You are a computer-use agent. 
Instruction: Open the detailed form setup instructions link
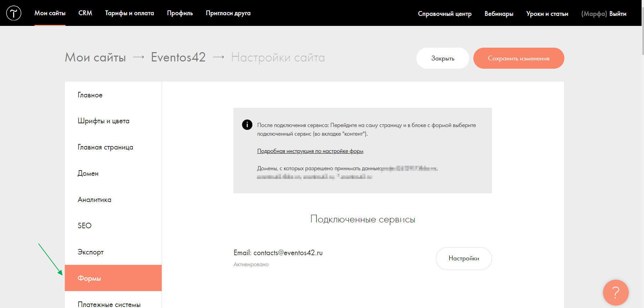pyautogui.click(x=310, y=151)
